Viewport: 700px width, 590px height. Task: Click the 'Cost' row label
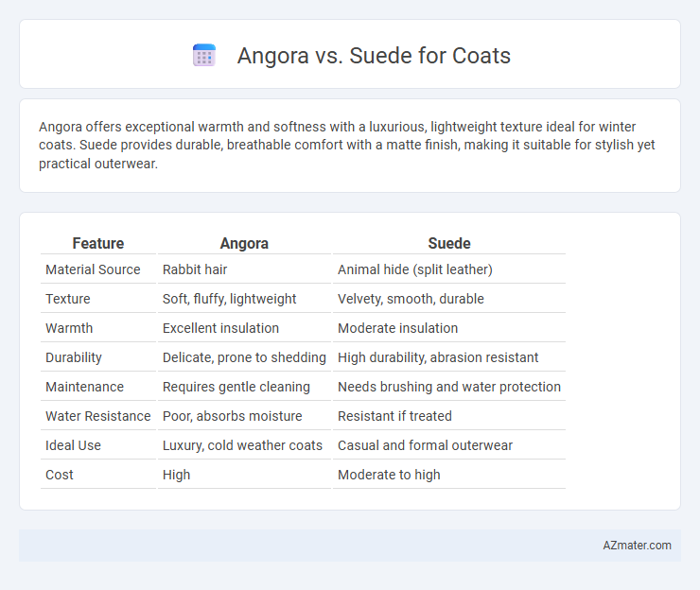[x=60, y=475]
